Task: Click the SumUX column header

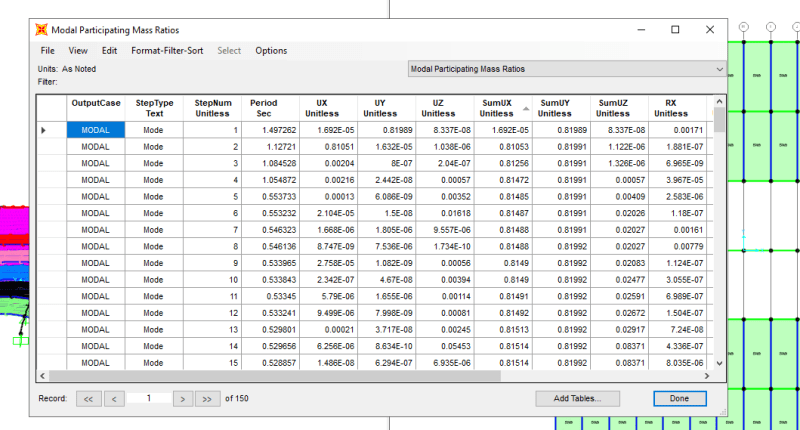Action: (x=503, y=108)
